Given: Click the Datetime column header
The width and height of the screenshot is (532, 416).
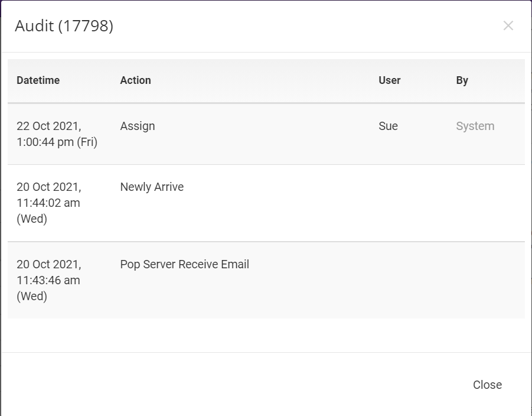Looking at the screenshot, I should coord(38,80).
